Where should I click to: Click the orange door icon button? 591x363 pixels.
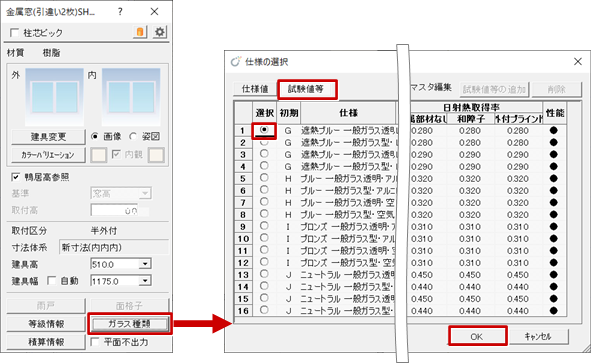click(x=140, y=32)
